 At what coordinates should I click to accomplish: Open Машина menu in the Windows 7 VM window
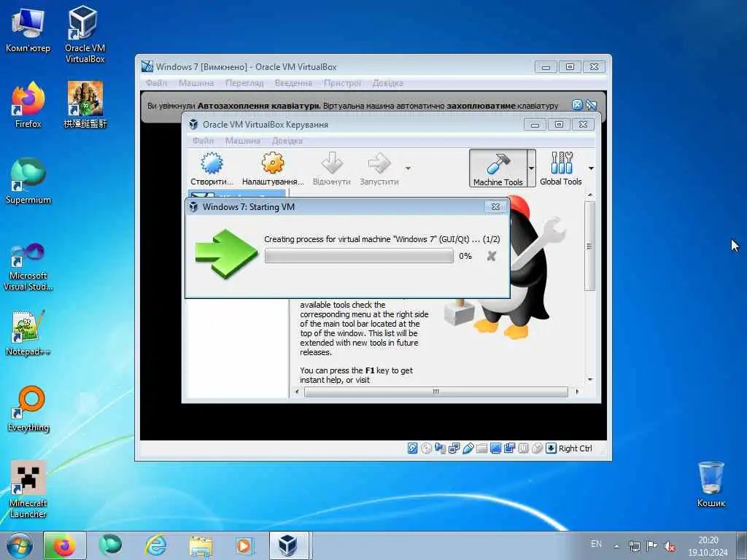click(x=196, y=83)
